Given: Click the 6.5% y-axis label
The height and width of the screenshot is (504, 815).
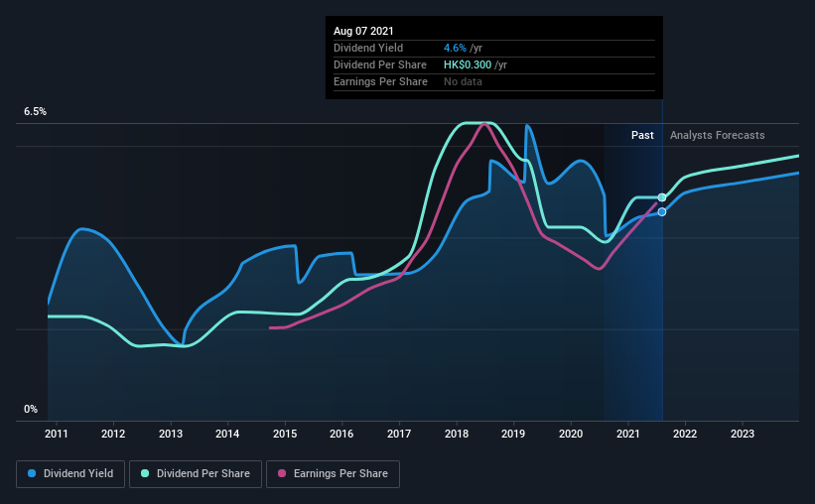Looking at the screenshot, I should pos(35,112).
